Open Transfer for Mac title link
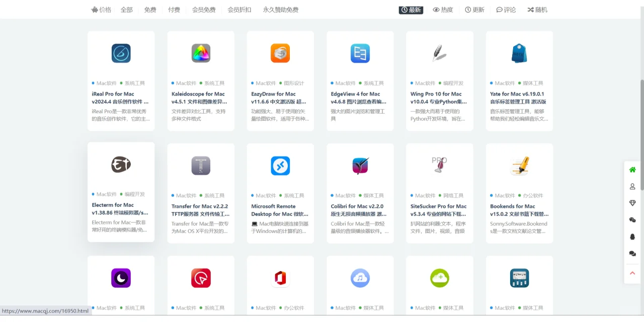This screenshot has width=644, height=322. click(x=200, y=210)
